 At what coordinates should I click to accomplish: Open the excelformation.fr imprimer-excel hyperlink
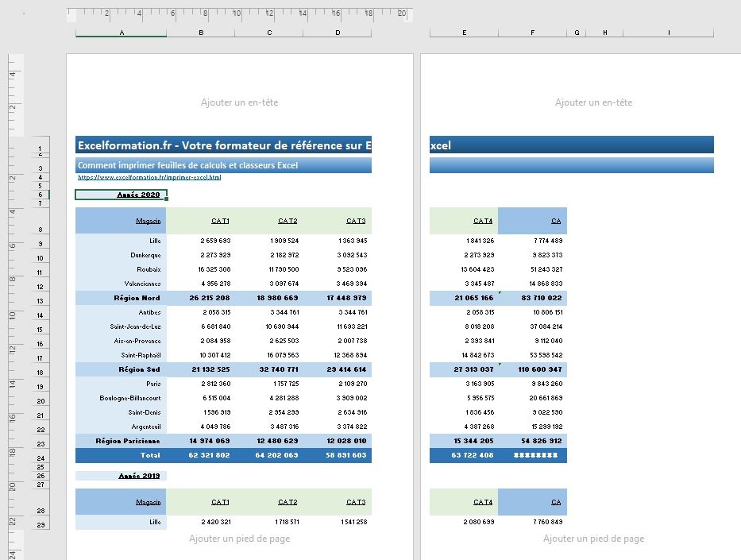(x=149, y=177)
